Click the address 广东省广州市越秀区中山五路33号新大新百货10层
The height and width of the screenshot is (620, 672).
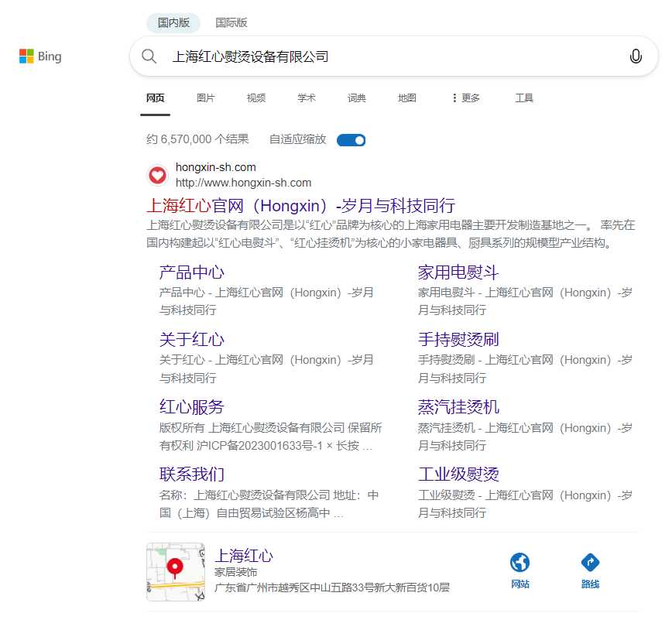332,587
